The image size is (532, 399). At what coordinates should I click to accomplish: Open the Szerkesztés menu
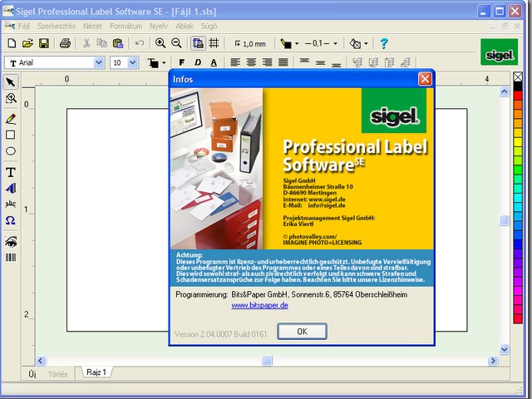57,26
